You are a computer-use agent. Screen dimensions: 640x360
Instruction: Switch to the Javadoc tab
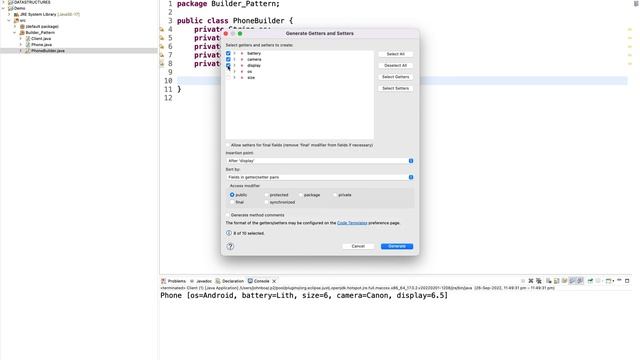(201, 281)
